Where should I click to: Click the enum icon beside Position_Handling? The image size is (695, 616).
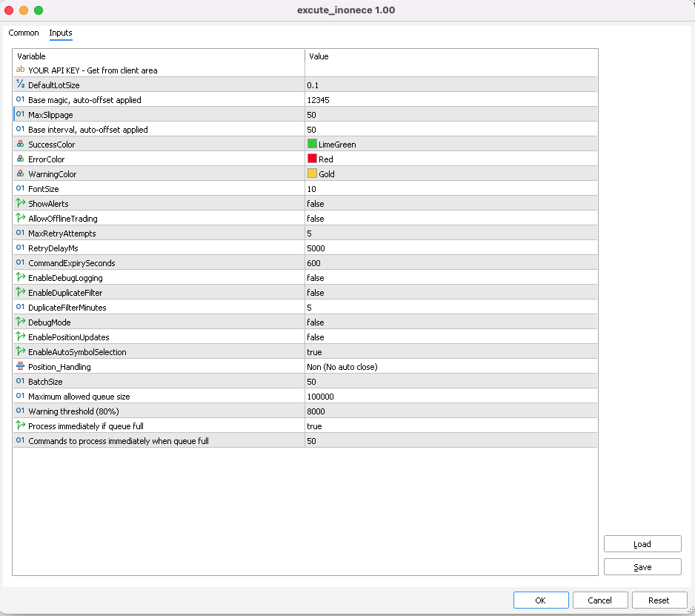20,367
